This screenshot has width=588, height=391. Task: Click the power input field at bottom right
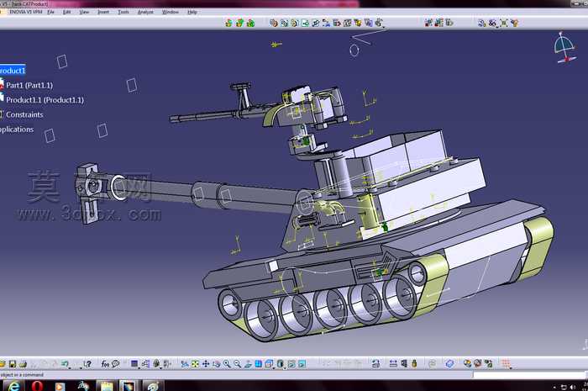(x=528, y=375)
